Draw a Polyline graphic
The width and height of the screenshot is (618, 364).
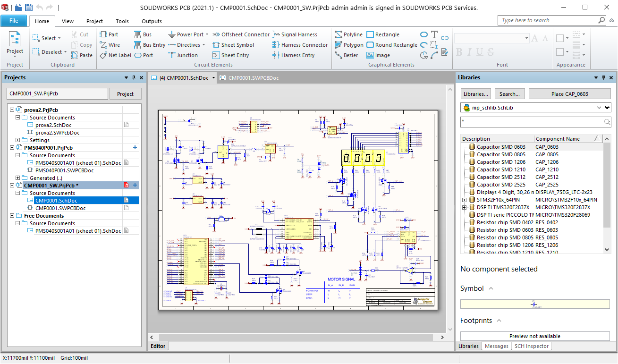pyautogui.click(x=348, y=34)
